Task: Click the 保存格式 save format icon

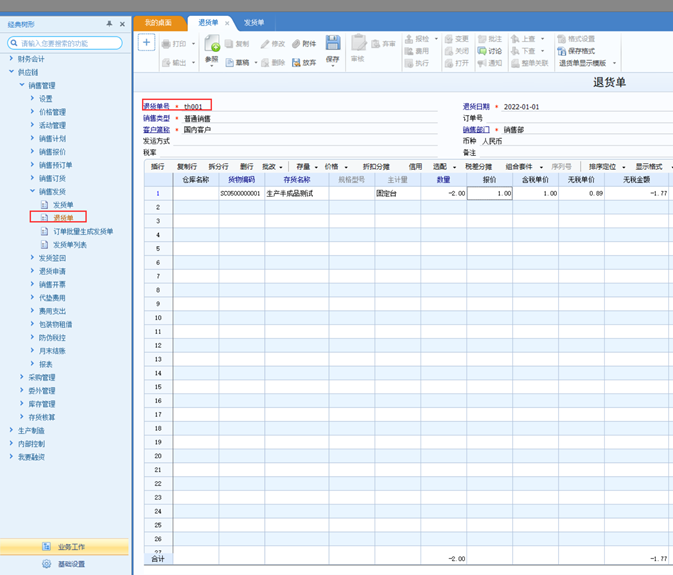Action: coord(561,51)
